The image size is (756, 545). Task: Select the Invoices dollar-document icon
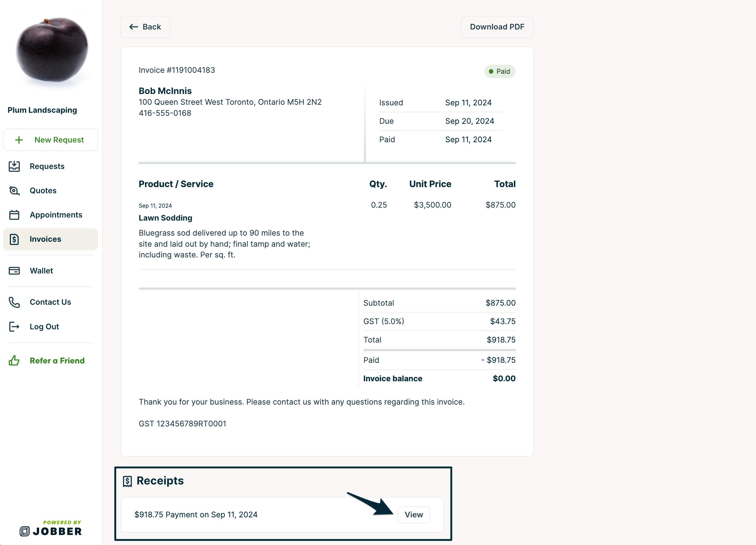click(14, 239)
